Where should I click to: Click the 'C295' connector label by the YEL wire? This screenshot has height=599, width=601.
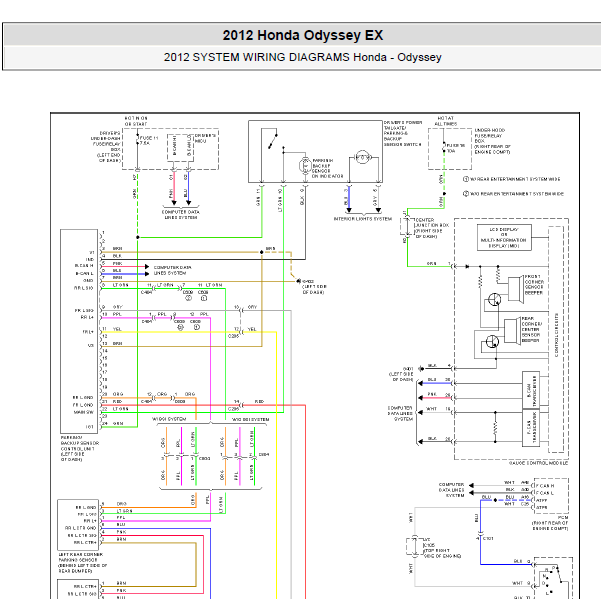tap(233, 336)
